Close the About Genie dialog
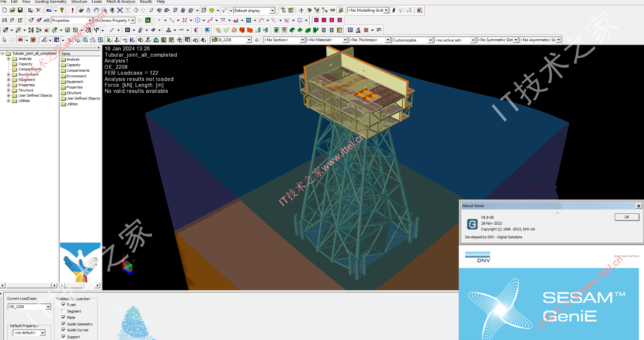644x340 pixels. (639, 206)
